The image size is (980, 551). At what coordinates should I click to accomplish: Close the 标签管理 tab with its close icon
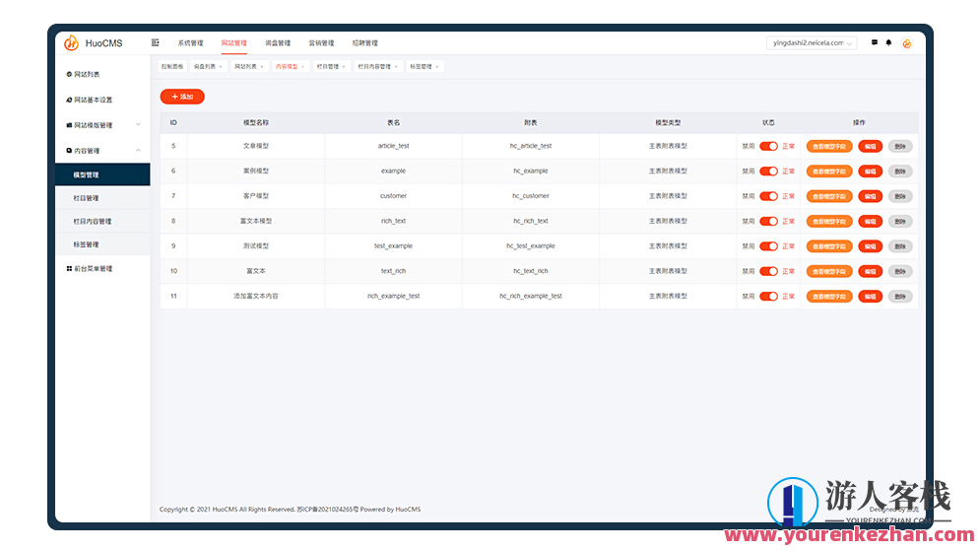(x=437, y=67)
